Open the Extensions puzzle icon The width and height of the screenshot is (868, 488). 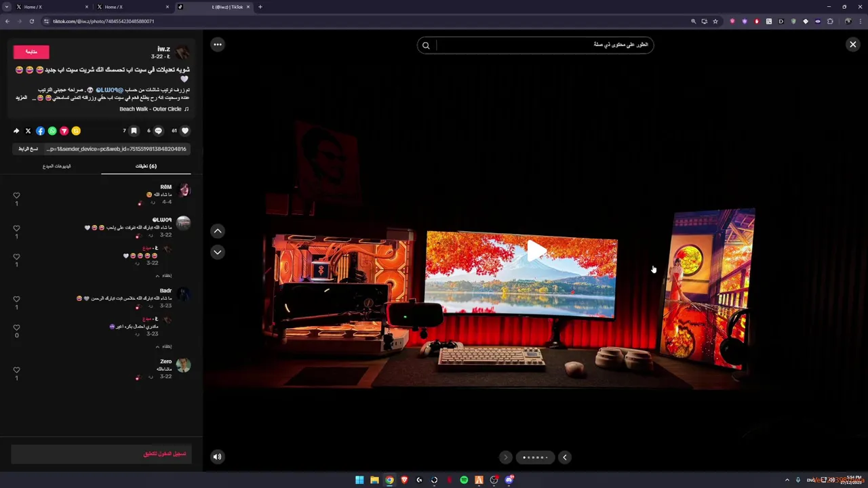[830, 21]
